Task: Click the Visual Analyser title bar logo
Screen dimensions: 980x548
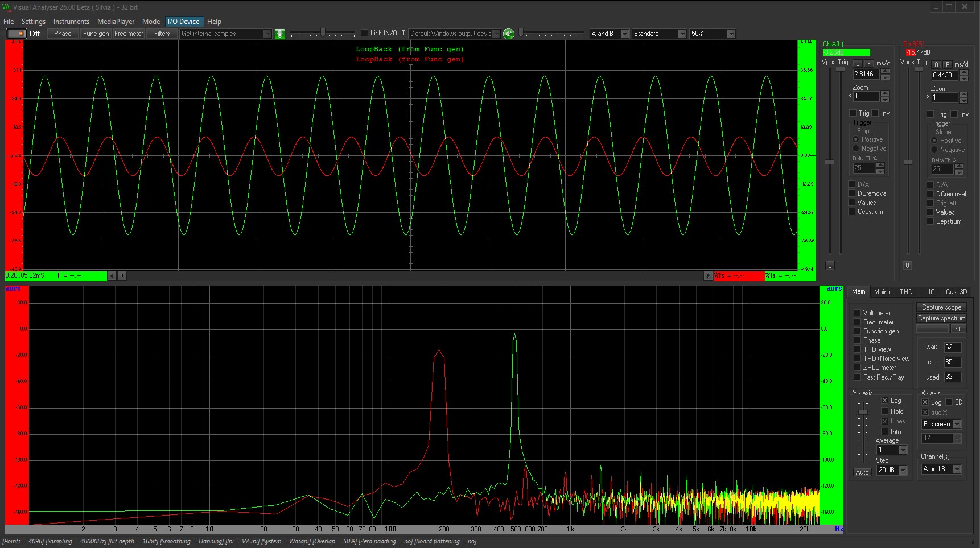Action: click(x=6, y=7)
